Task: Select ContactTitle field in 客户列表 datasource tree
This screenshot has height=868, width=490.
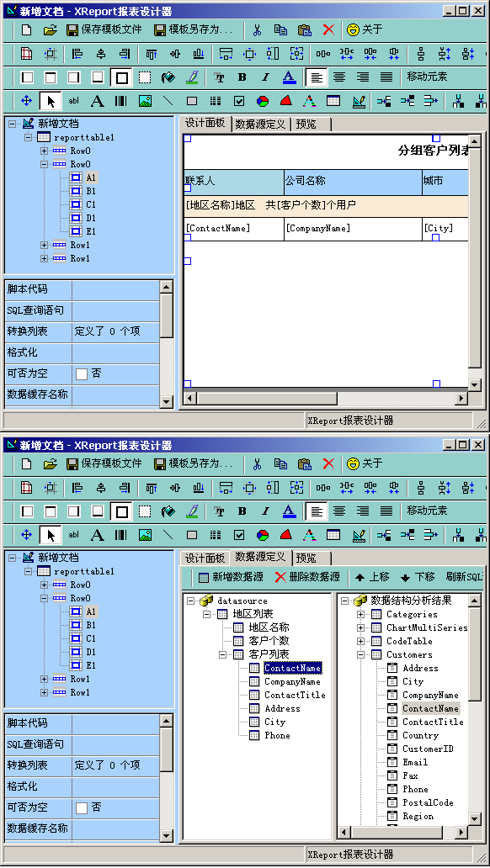Action: tap(295, 695)
